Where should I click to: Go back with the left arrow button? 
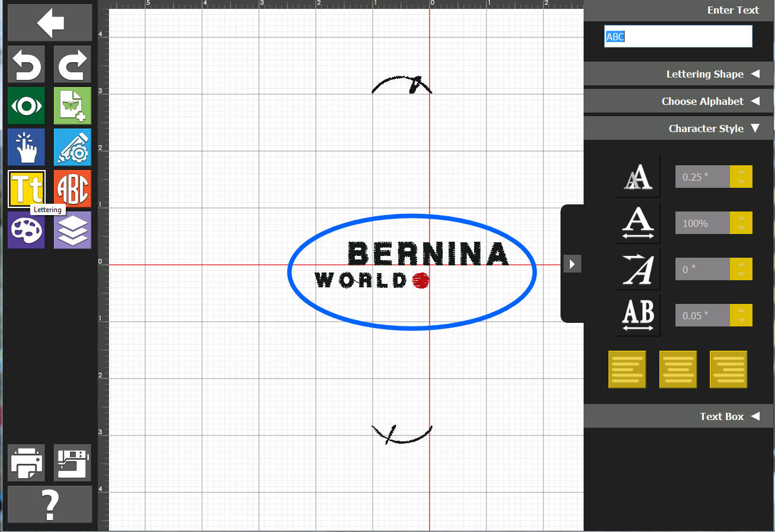50,23
